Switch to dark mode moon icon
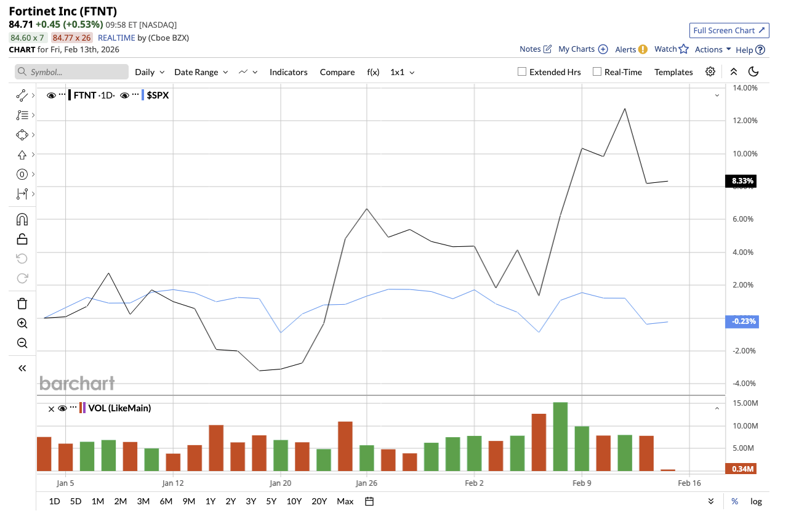 (x=753, y=71)
